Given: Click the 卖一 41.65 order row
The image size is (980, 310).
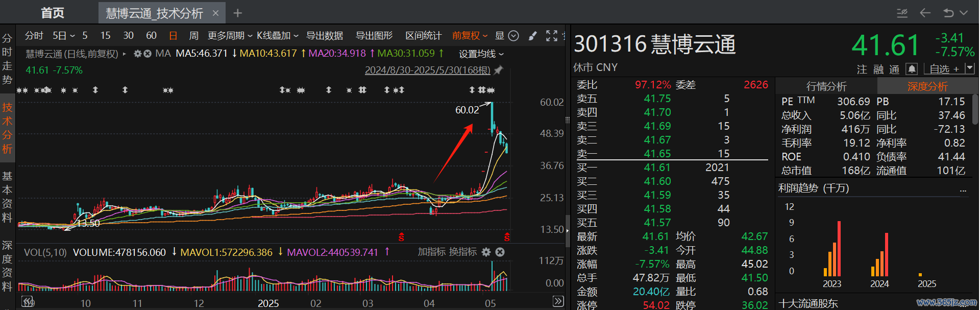Looking at the screenshot, I should 672,153.
